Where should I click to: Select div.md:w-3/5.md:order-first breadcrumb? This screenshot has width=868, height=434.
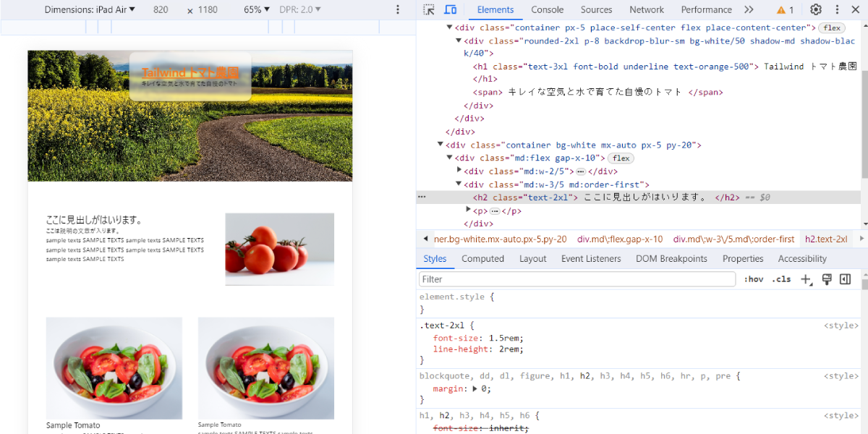point(733,239)
